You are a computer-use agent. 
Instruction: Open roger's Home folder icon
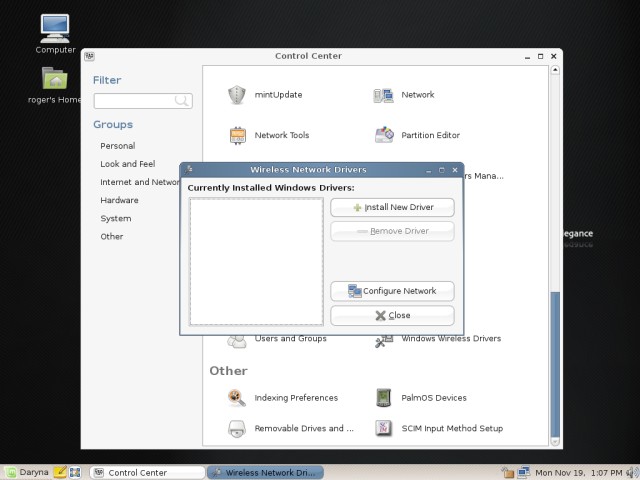point(55,78)
